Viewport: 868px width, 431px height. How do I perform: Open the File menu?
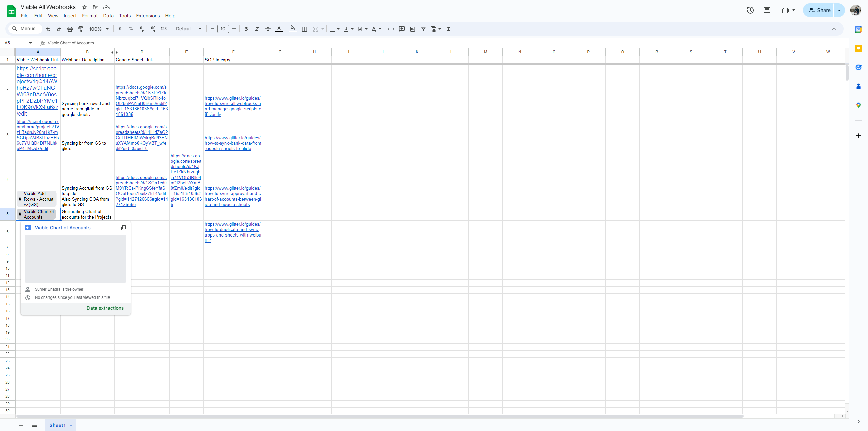[25, 16]
